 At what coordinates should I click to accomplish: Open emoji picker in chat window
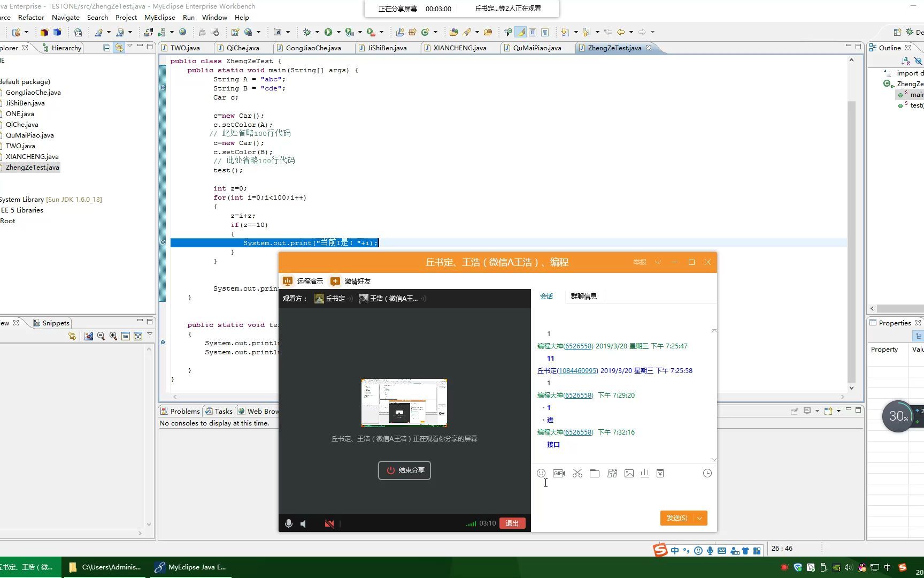pyautogui.click(x=541, y=473)
